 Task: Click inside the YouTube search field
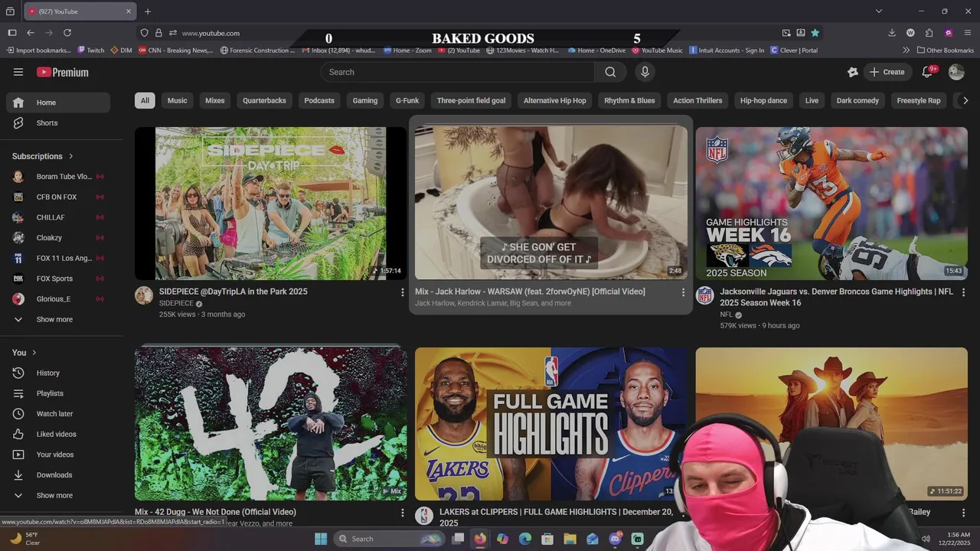tap(458, 72)
